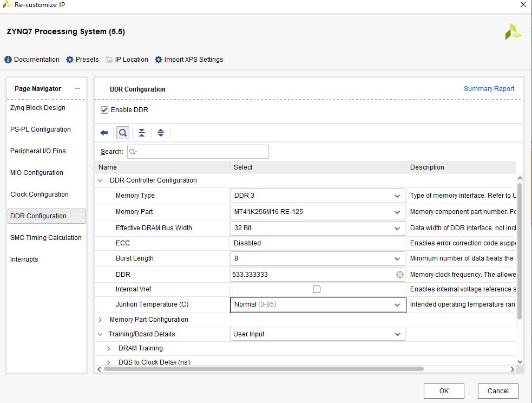
Task: Select the ECC row label
Action: [x=123, y=243]
